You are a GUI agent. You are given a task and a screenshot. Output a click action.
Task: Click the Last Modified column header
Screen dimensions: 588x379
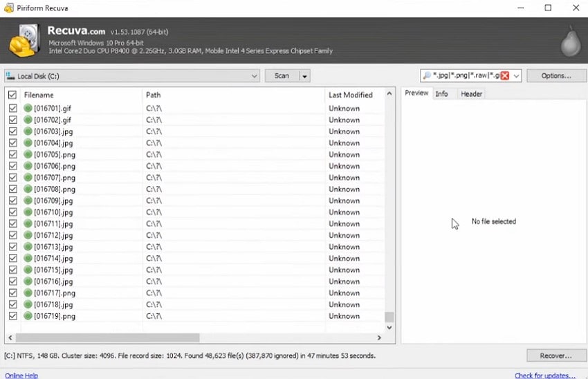(x=351, y=95)
